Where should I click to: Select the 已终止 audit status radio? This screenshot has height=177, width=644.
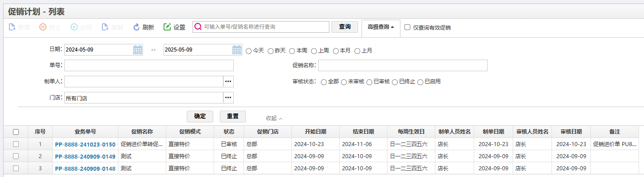click(x=395, y=82)
